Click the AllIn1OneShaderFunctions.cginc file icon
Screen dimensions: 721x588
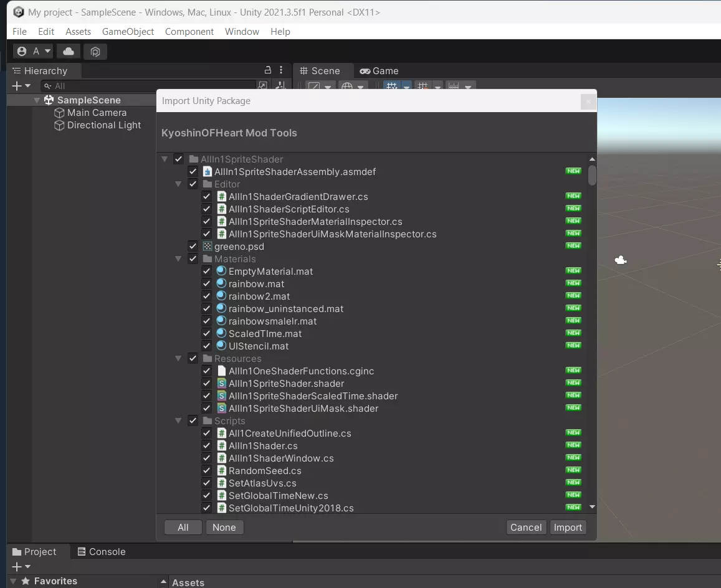pos(222,371)
